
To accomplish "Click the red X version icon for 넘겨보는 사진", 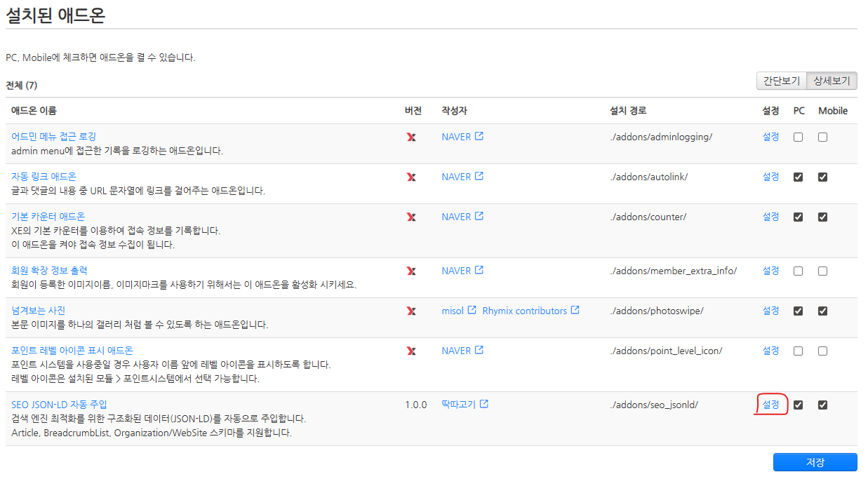I will (411, 310).
